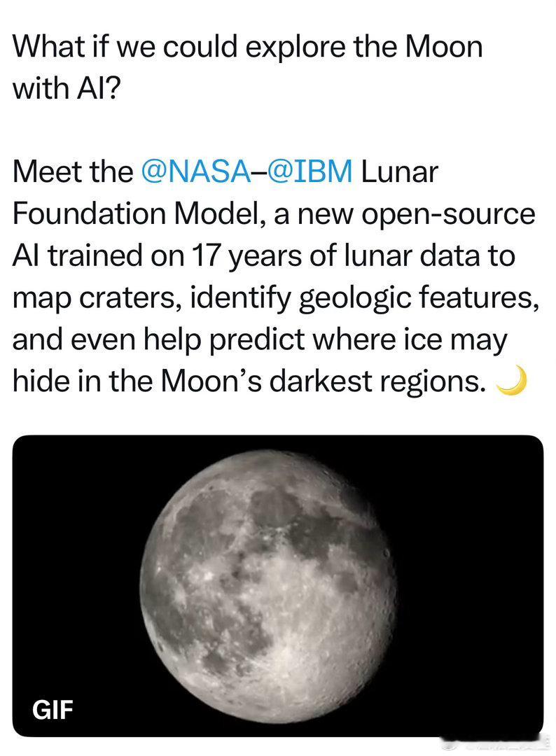Click the GIF badge on the media
Viewport: 556px width, 756px height.
53,710
